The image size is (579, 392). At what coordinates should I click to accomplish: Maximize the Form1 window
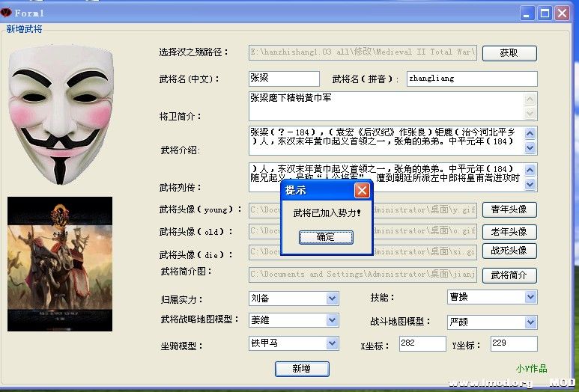(x=545, y=13)
